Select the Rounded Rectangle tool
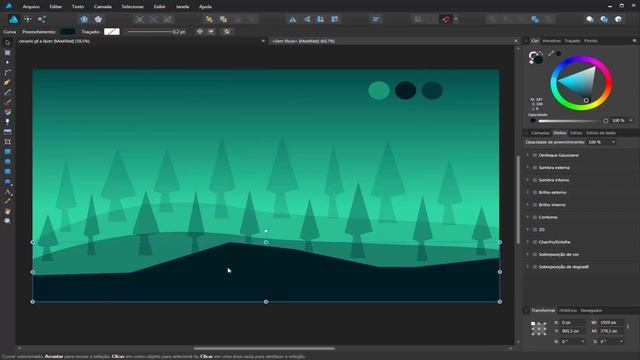This screenshot has width=640, height=360. tap(7, 171)
